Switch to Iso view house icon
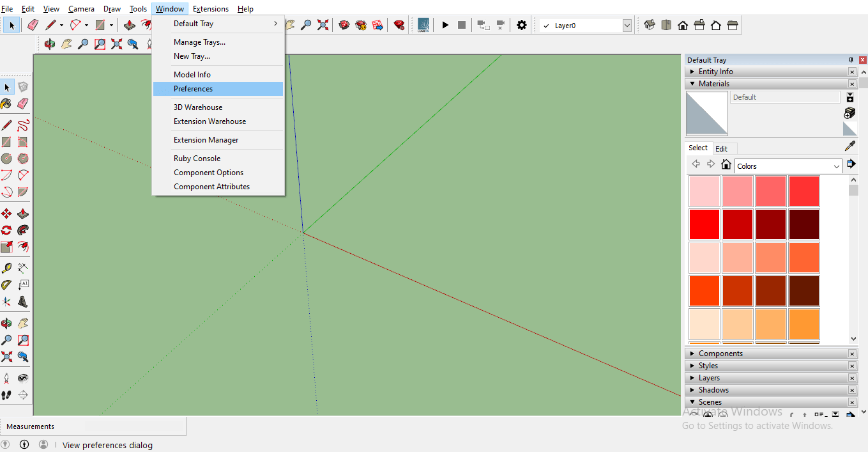This screenshot has height=452, width=868. click(650, 25)
